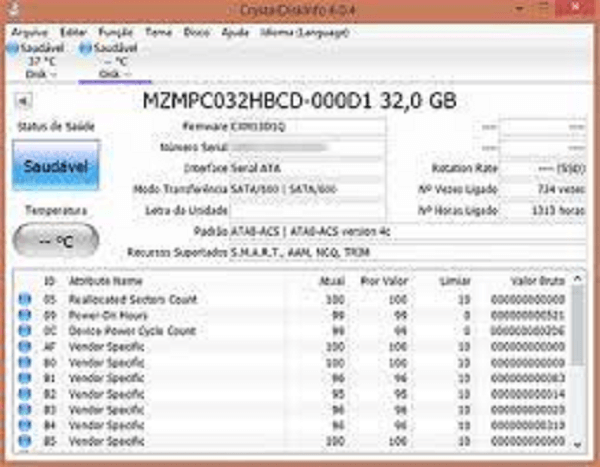Click the attribute list vertical scrollbar thumb
600x467 pixels.
coord(578,325)
